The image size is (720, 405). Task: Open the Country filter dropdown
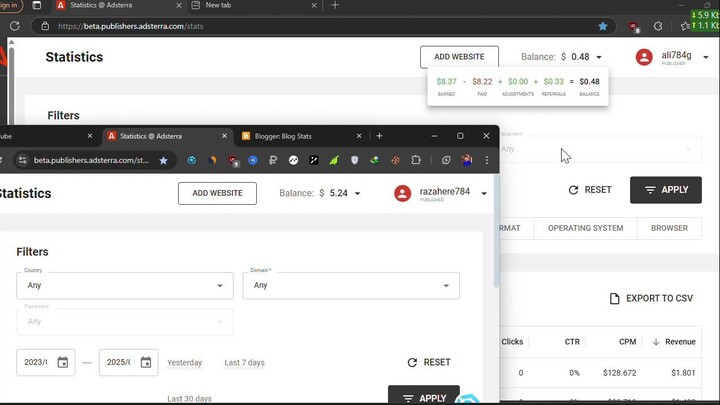125,285
